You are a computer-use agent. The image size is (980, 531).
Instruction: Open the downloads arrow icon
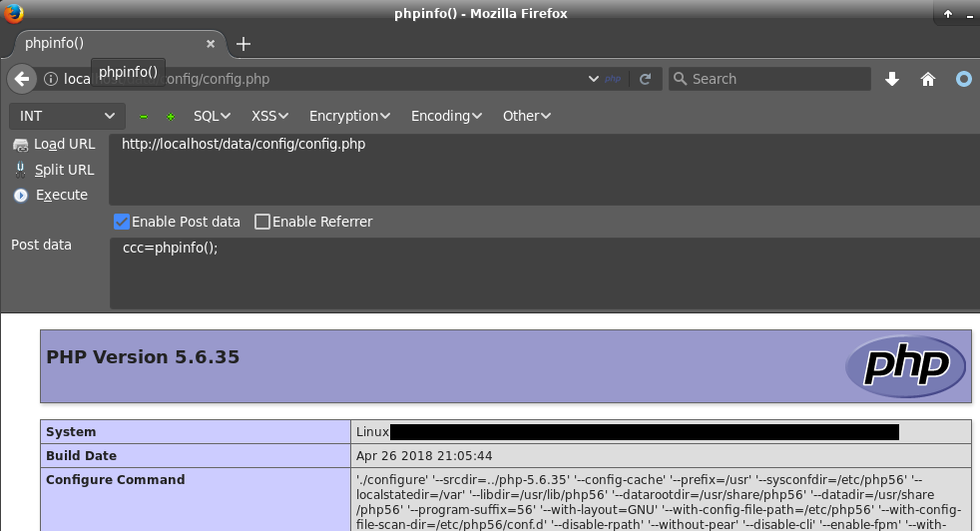point(892,79)
